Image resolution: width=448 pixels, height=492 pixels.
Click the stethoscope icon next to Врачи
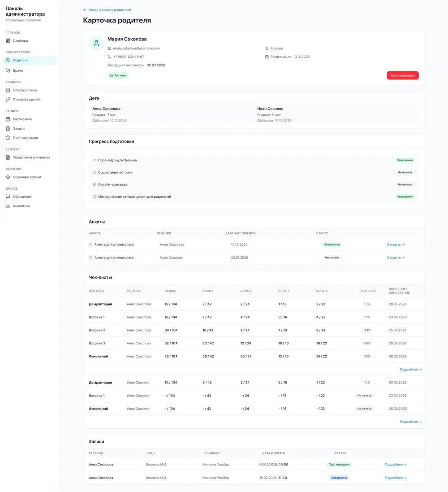tap(8, 70)
